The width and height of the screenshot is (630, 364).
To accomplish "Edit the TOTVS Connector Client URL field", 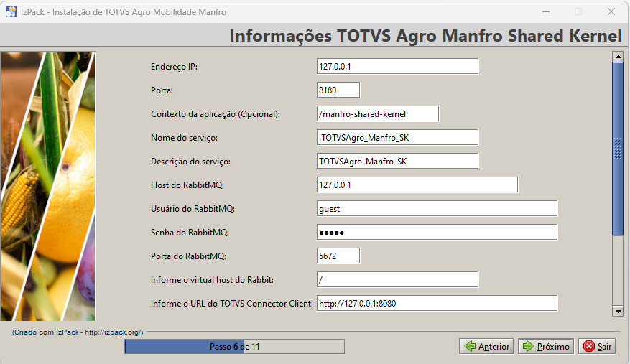I will coord(437,303).
